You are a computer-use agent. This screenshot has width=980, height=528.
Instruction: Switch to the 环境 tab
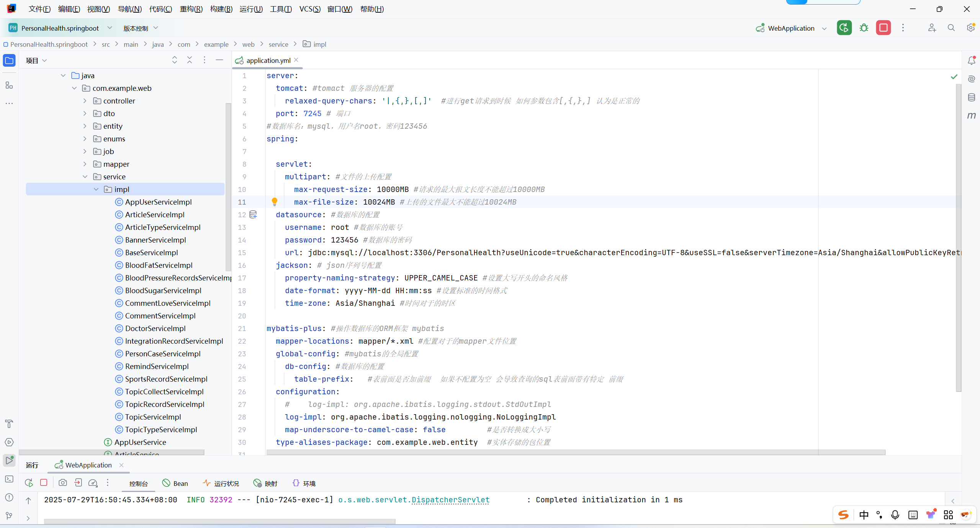point(304,483)
